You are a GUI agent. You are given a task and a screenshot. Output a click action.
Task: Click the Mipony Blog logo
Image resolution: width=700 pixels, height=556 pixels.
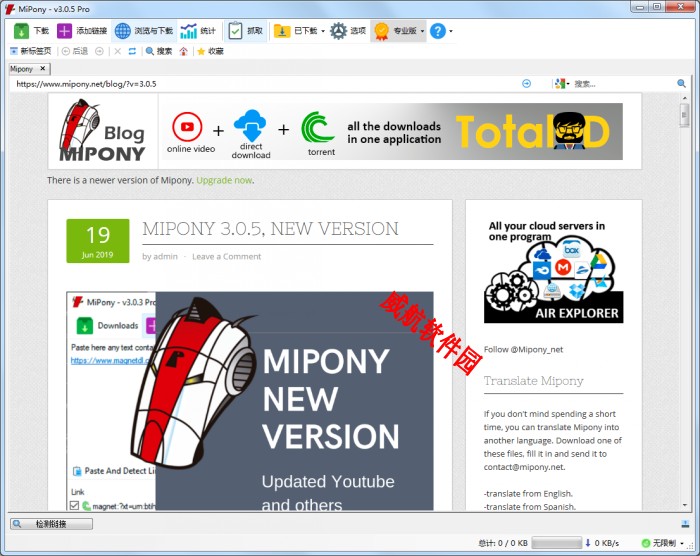click(x=103, y=131)
